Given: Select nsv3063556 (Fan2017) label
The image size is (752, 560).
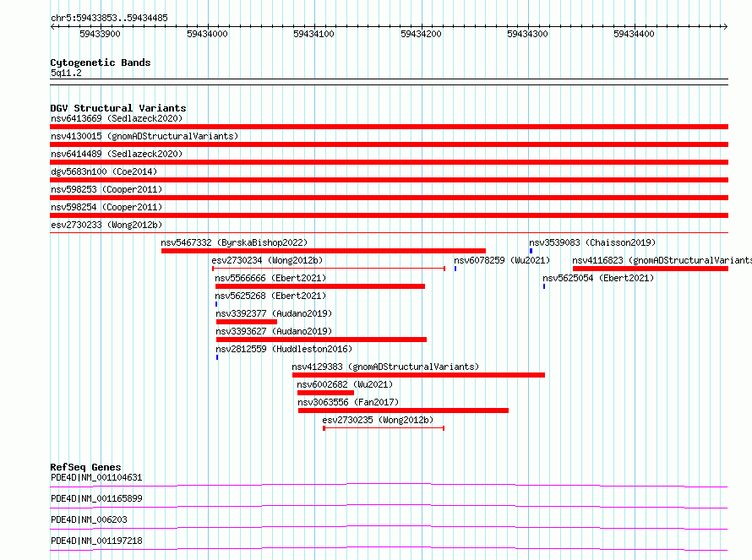Looking at the screenshot, I should pos(348,402).
